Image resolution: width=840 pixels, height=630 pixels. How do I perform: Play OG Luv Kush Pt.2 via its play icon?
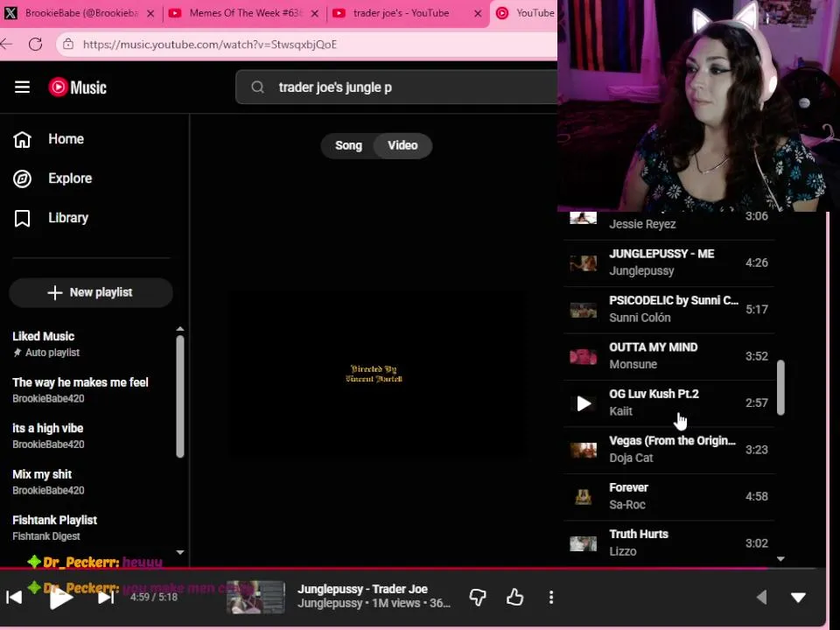584,402
